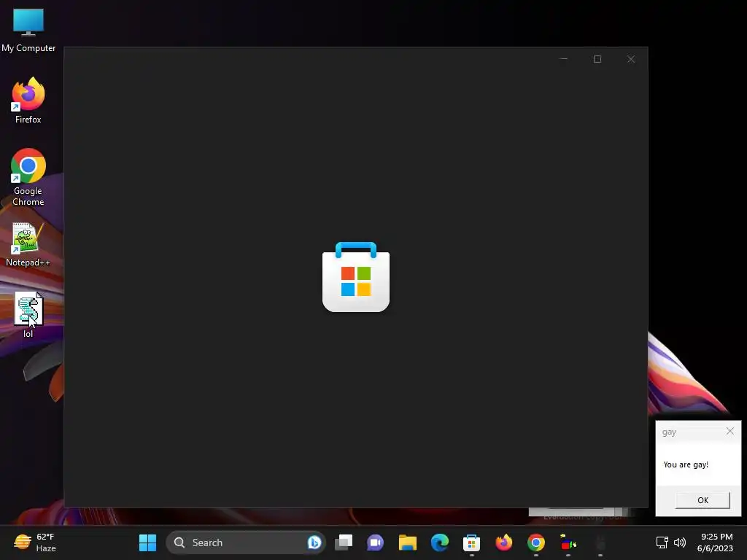The width and height of the screenshot is (747, 560).
Task: Minimize the Microsoft Store window
Action: (564, 59)
